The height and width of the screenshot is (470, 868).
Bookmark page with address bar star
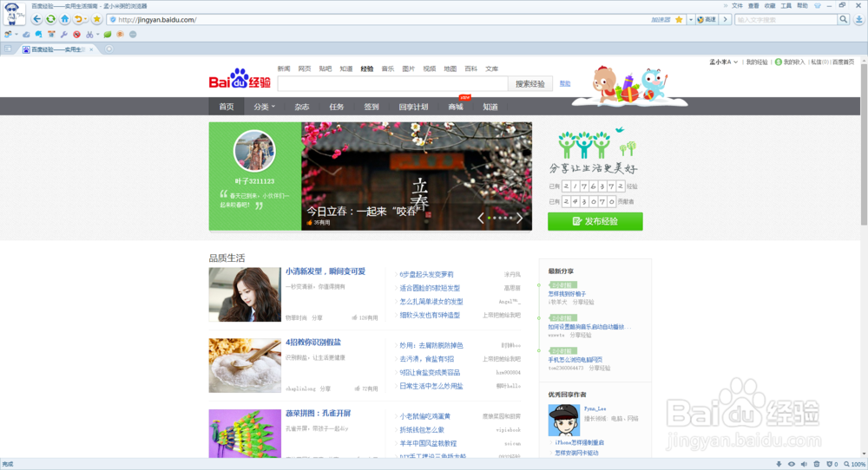[679, 19]
